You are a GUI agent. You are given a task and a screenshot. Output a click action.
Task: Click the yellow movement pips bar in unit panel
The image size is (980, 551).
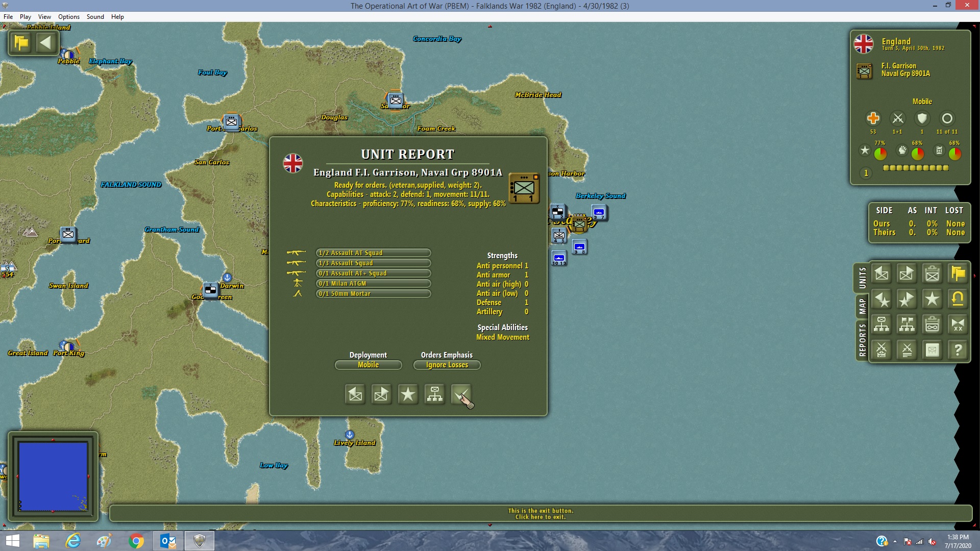(x=916, y=168)
